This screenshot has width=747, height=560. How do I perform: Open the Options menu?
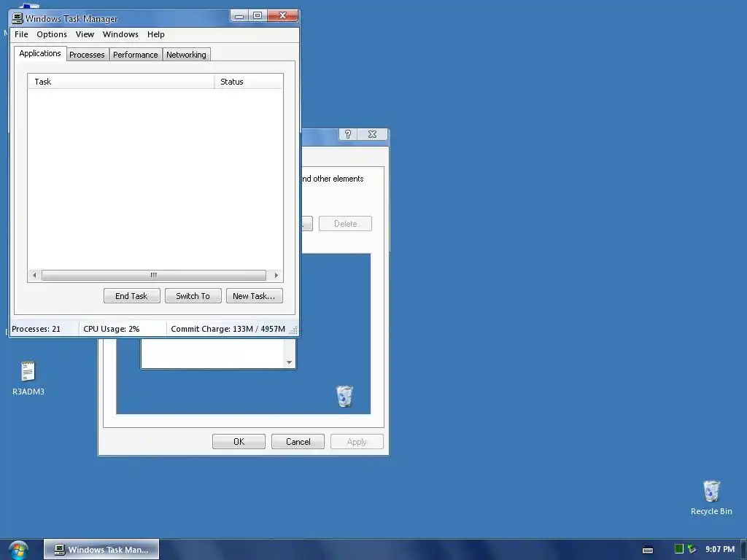click(52, 34)
